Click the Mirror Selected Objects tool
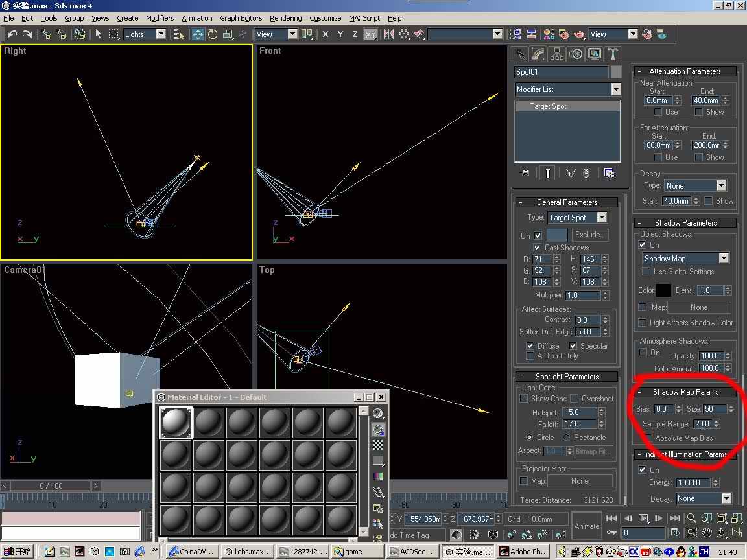This screenshot has height=560, width=747. (x=389, y=34)
